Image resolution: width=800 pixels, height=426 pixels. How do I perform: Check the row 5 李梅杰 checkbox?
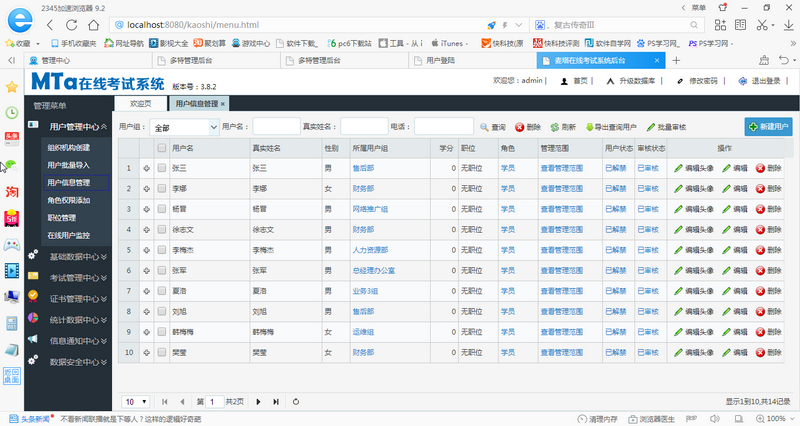click(162, 250)
